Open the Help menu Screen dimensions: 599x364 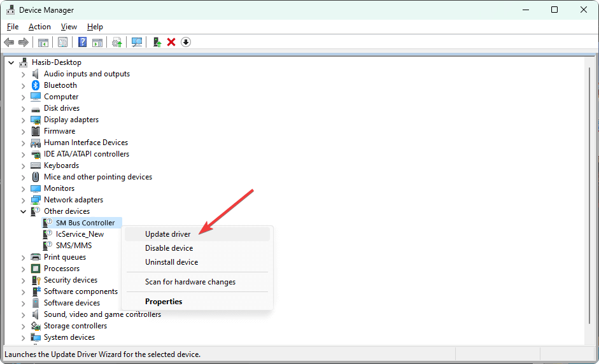pos(95,27)
